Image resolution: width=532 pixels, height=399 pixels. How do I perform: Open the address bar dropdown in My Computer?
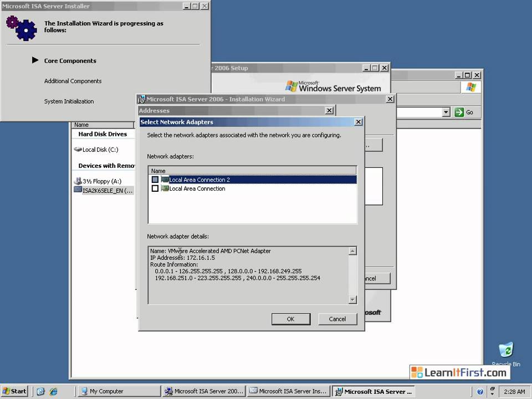click(x=446, y=112)
